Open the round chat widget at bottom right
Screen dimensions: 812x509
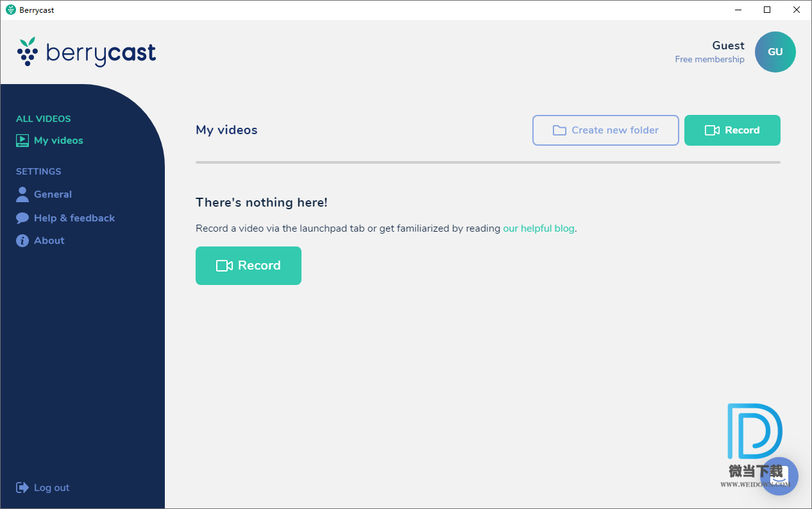click(x=779, y=476)
